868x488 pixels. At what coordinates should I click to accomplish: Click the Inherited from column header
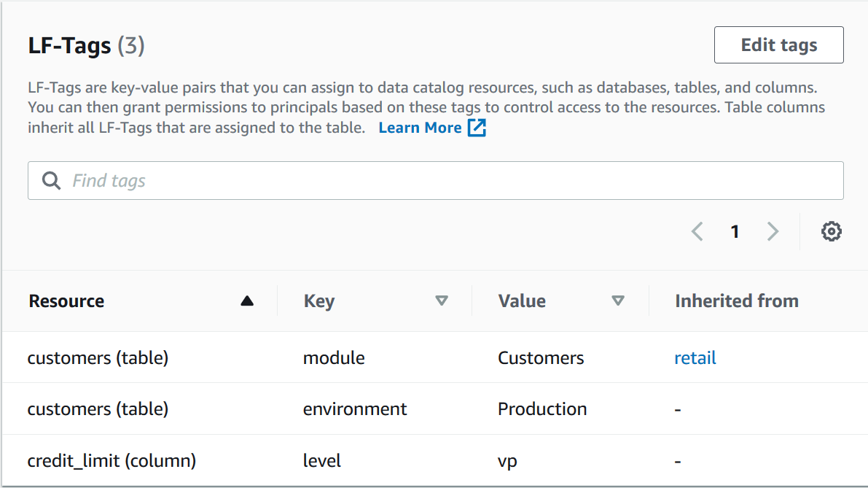point(736,301)
